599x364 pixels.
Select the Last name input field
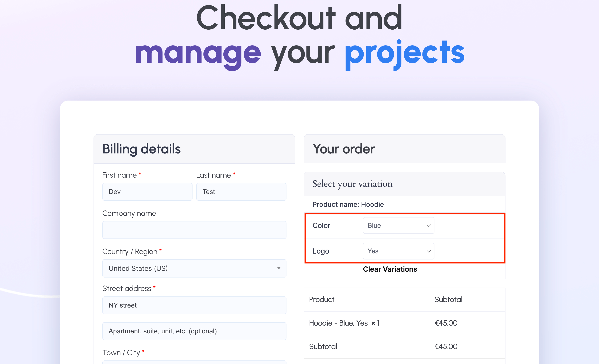click(x=241, y=191)
